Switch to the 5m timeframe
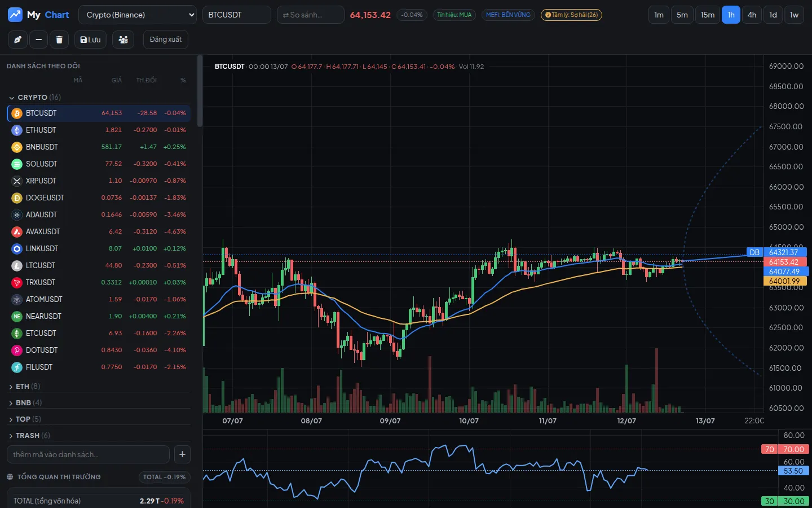 coord(682,15)
